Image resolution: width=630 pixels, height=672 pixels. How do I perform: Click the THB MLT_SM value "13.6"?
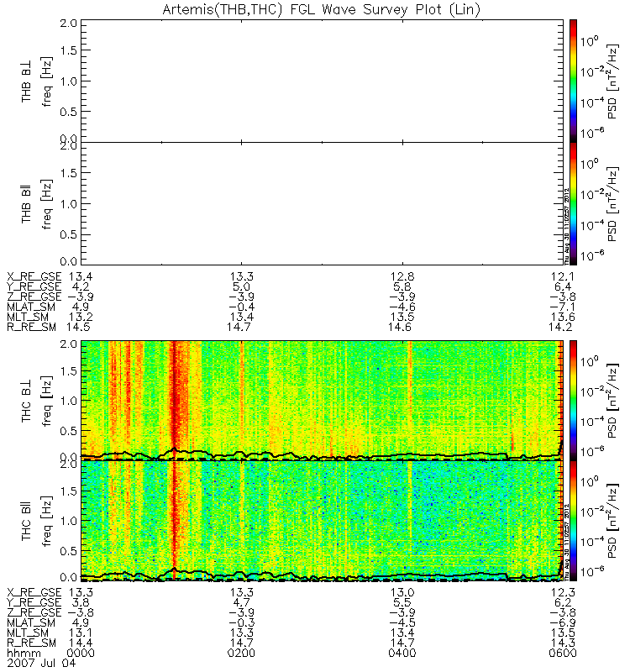coord(563,318)
